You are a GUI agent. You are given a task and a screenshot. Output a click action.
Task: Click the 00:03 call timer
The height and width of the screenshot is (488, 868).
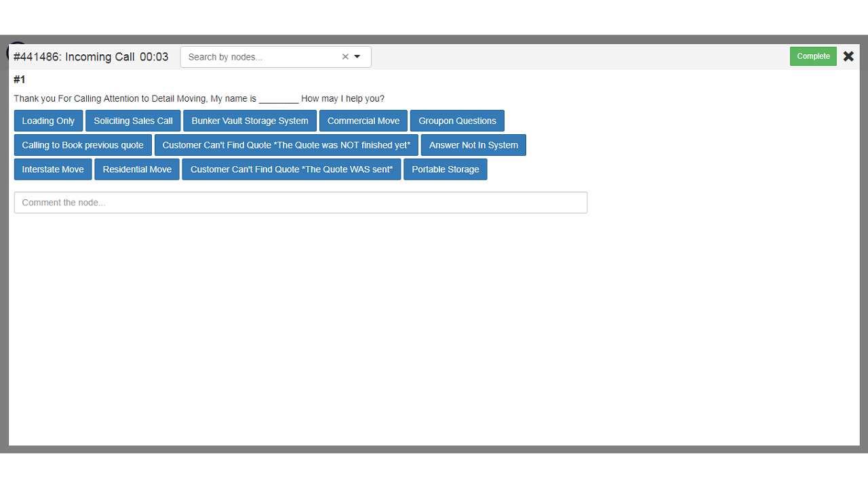pyautogui.click(x=154, y=57)
